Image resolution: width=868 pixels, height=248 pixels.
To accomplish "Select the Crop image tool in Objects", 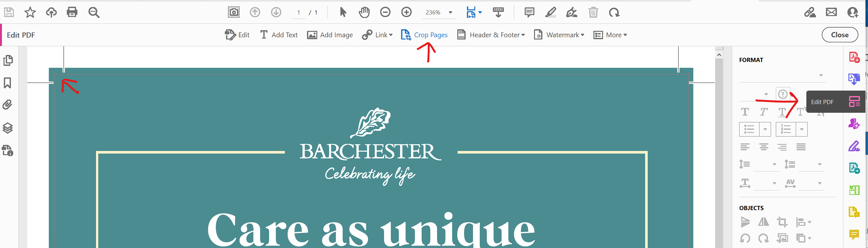I will 782,222.
